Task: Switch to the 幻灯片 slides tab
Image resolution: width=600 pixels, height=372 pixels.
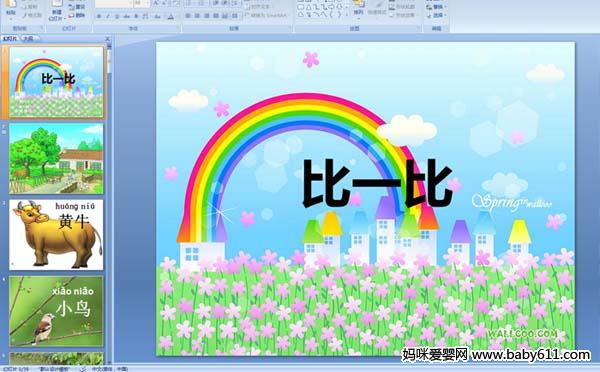Action: [x=10, y=38]
